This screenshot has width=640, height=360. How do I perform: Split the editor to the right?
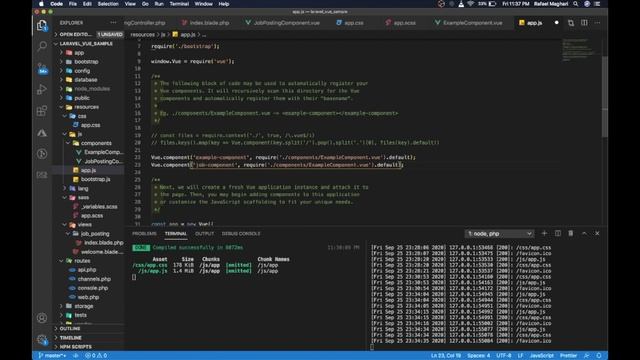click(x=584, y=23)
